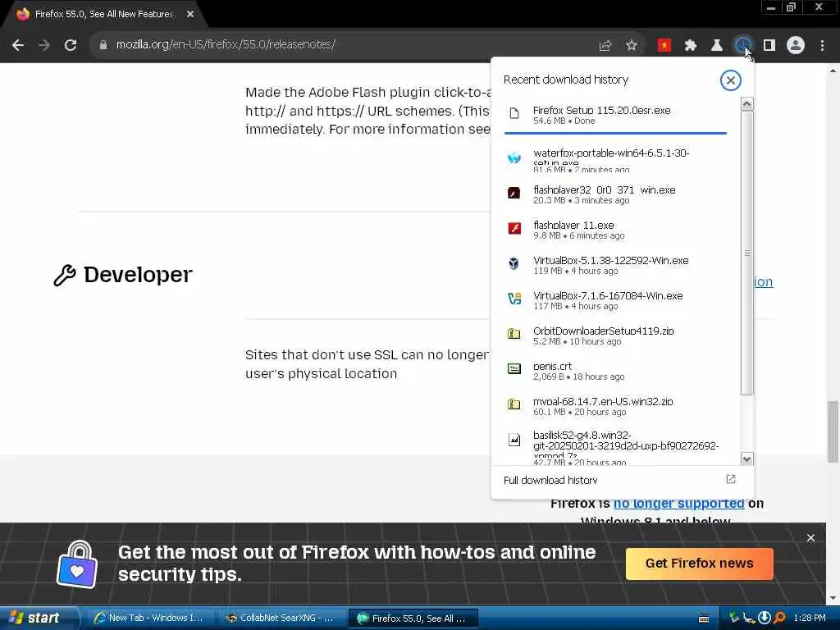Open flashplayer 11.exe download entry
840x630 pixels.
coord(615,230)
